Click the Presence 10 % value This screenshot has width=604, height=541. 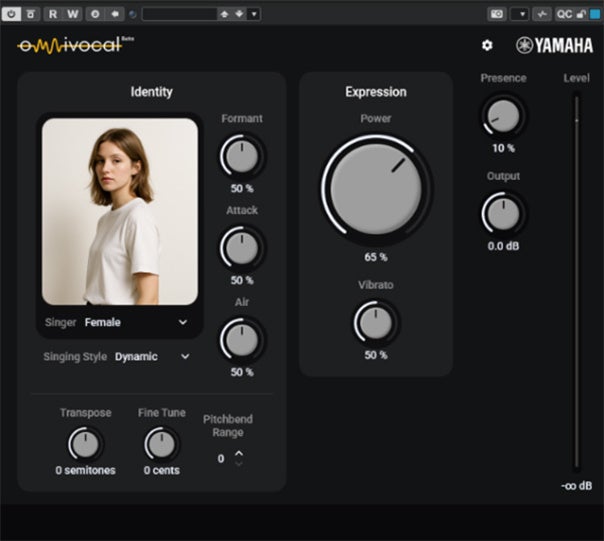coord(503,148)
